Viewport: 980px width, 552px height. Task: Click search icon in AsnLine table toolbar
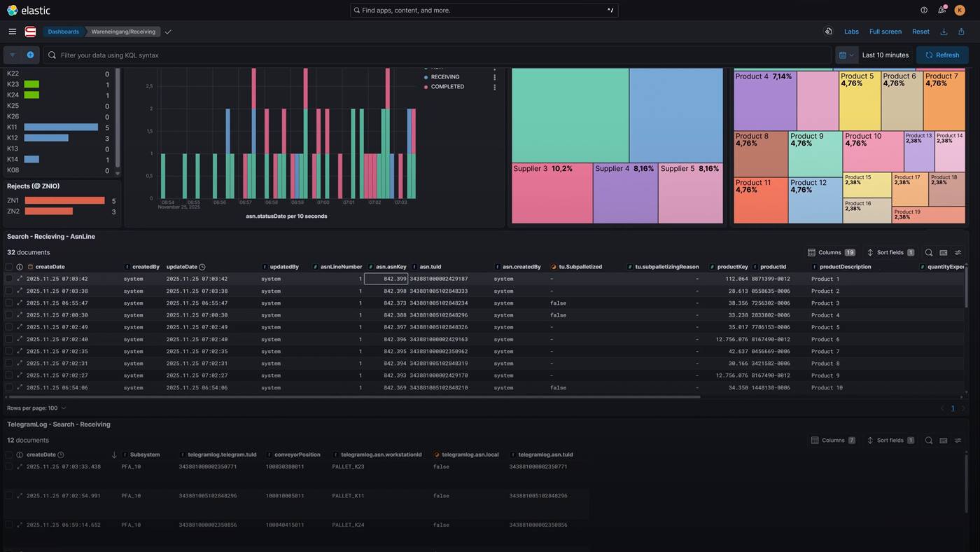[x=929, y=252]
